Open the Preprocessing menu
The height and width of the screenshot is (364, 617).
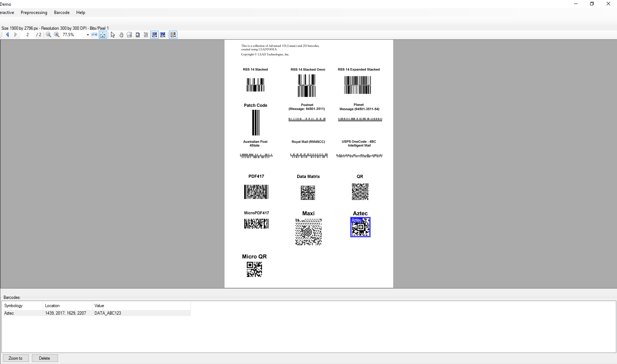[x=34, y=13]
